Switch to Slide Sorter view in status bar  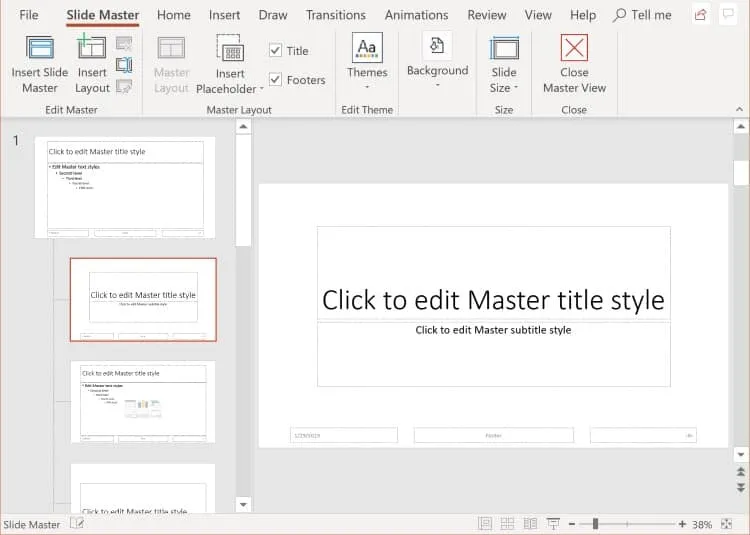tap(507, 524)
